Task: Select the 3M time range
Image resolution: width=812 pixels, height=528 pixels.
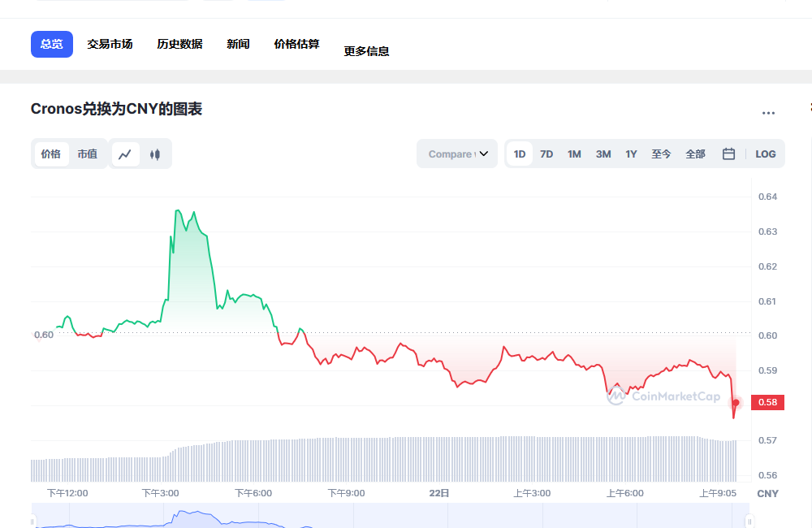Action: (x=603, y=154)
